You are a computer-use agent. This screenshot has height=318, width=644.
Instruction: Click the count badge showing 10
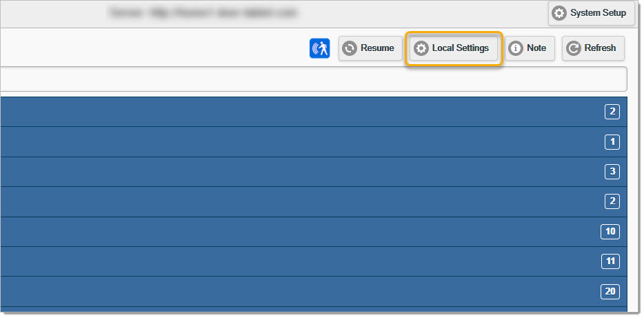(610, 232)
